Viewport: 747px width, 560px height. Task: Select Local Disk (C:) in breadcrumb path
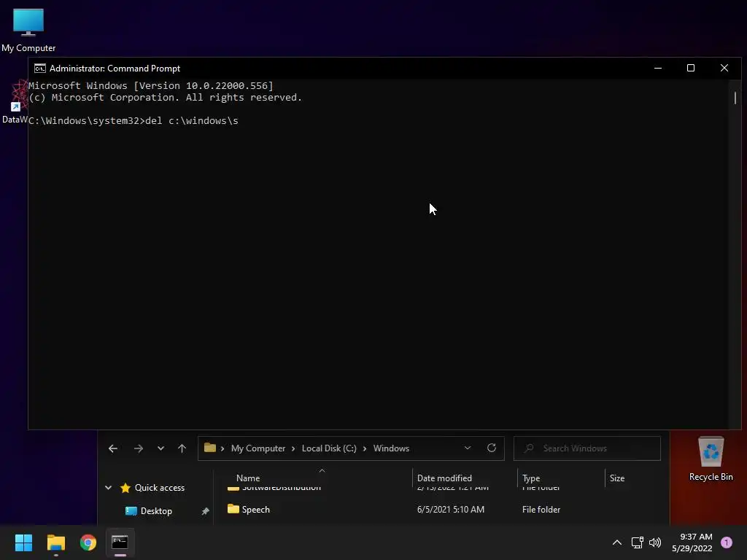click(x=329, y=448)
